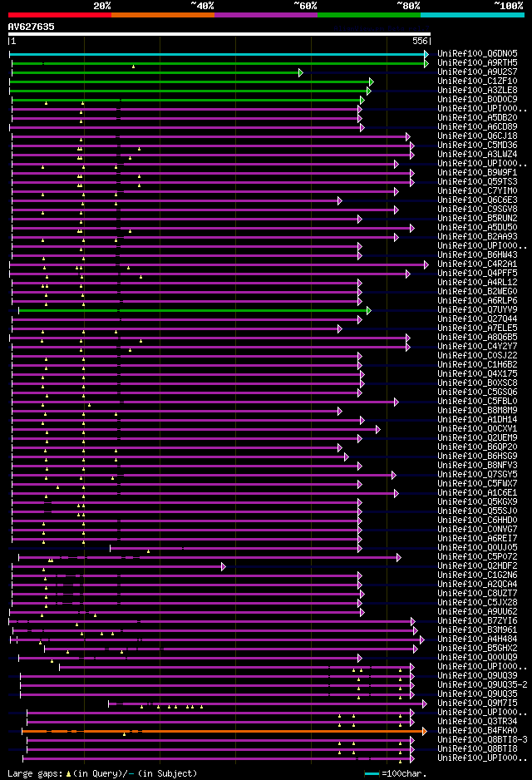
Task: Select the UniRef100_A8Q6B5 label
Action: (x=477, y=338)
